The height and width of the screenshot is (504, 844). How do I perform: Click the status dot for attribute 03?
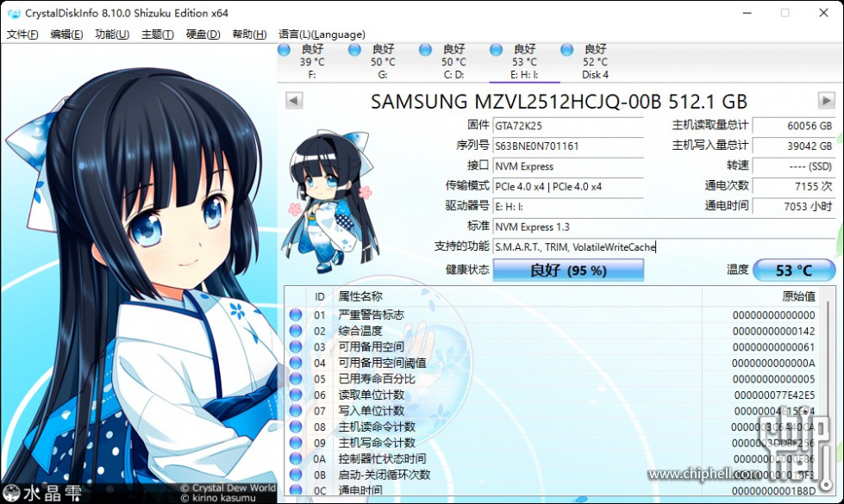[296, 346]
